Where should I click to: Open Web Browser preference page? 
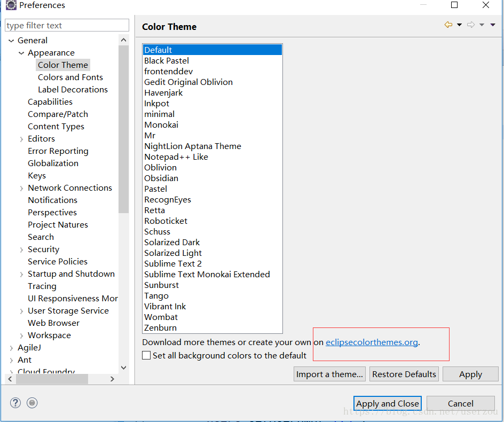pyautogui.click(x=54, y=323)
